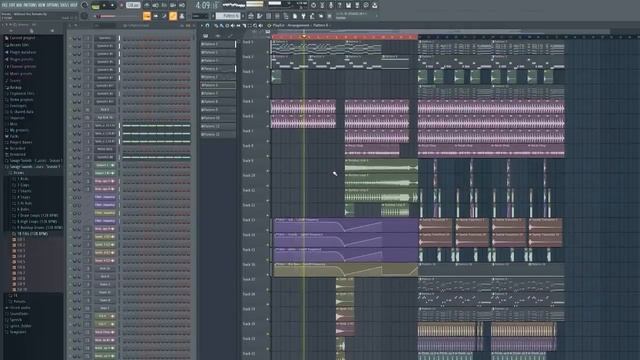The image size is (640, 360).
Task: Open the PATTERNS menu
Action: pyautogui.click(x=31, y=5)
